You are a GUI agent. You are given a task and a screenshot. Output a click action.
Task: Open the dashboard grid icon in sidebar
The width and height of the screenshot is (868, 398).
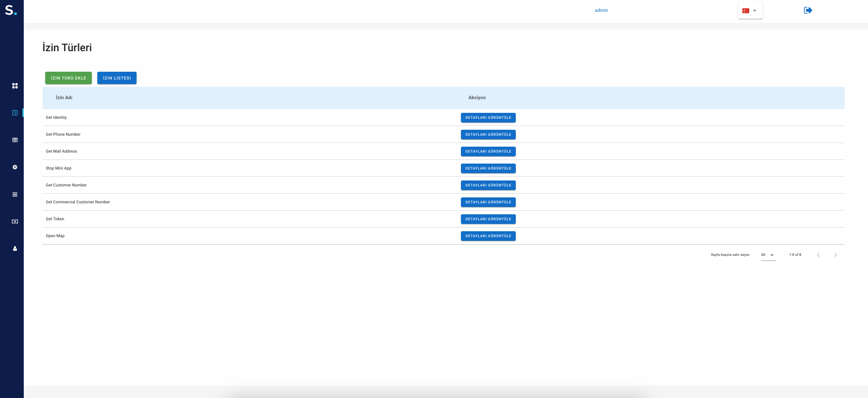pyautogui.click(x=15, y=86)
